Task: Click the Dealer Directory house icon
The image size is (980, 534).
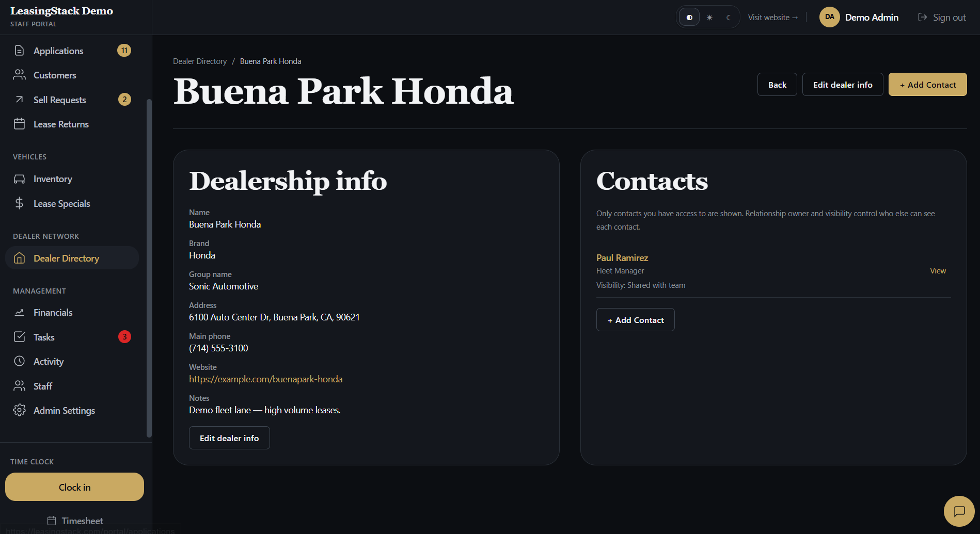Action: (20, 258)
